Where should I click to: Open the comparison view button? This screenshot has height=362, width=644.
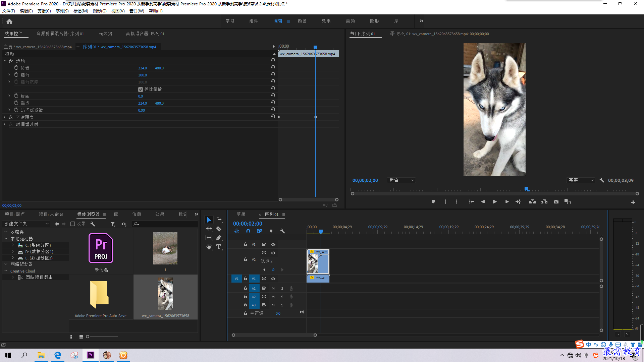click(568, 202)
